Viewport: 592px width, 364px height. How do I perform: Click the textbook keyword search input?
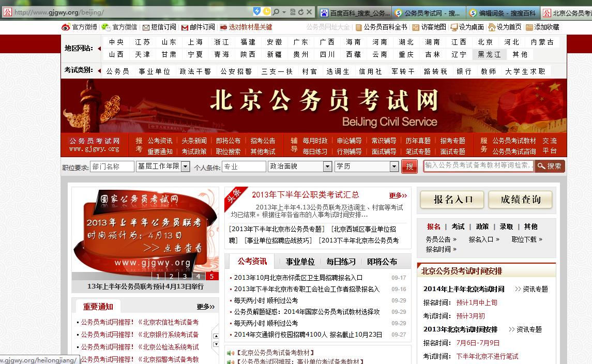[x=478, y=166]
